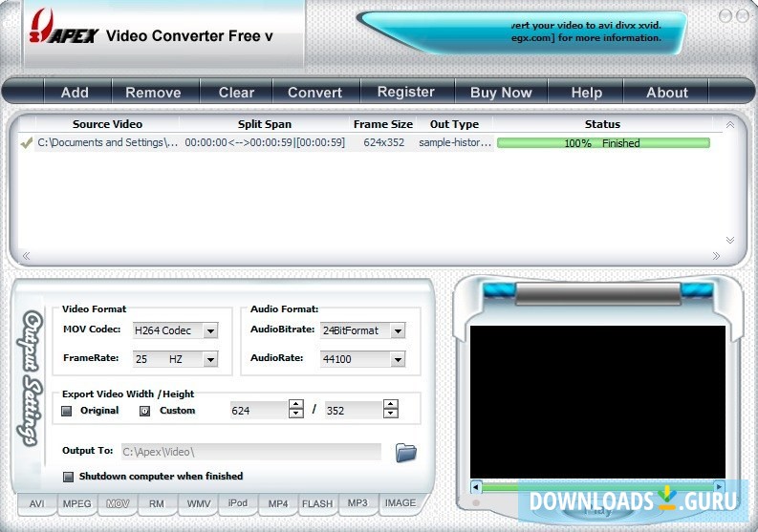
Task: Click the Split Span column header
Action: point(265,124)
